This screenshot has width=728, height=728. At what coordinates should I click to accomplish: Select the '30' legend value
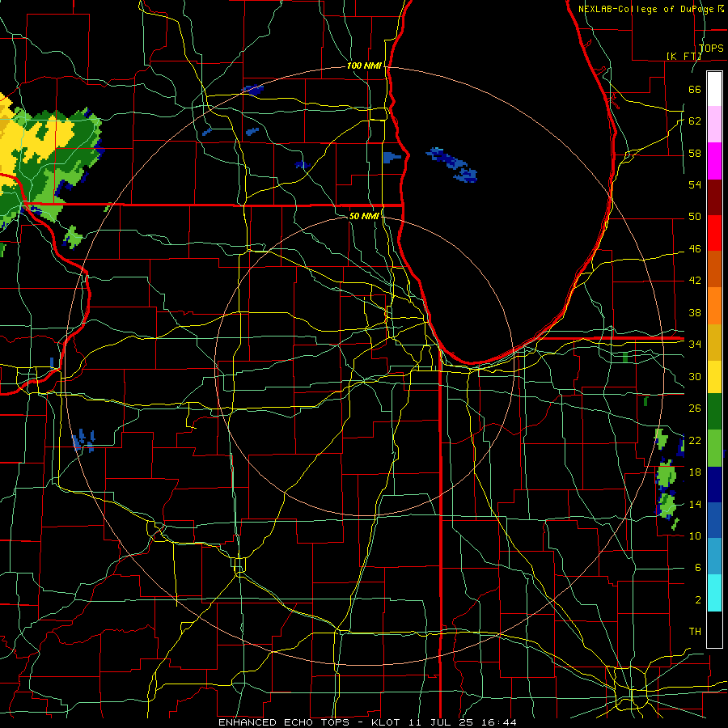point(695,376)
